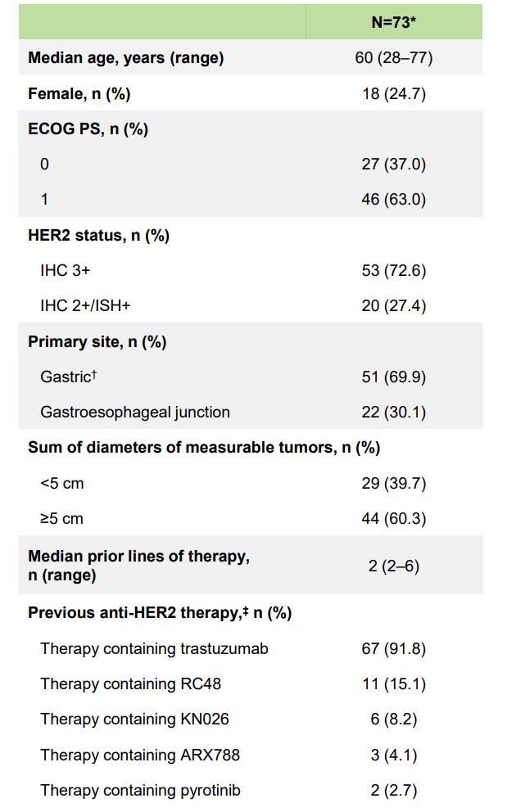The height and width of the screenshot is (812, 507).
Task: Click the Gastric row label
Action: (64, 377)
